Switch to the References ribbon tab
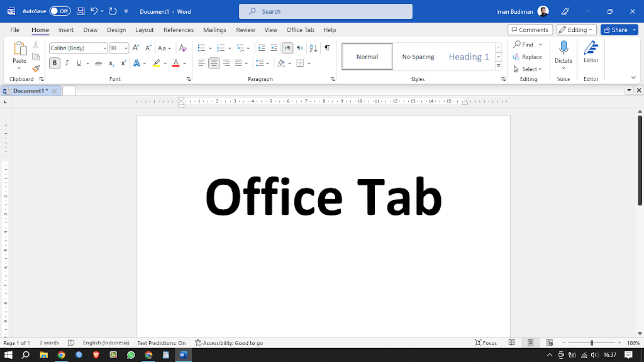The height and width of the screenshot is (362, 644). pos(178,30)
